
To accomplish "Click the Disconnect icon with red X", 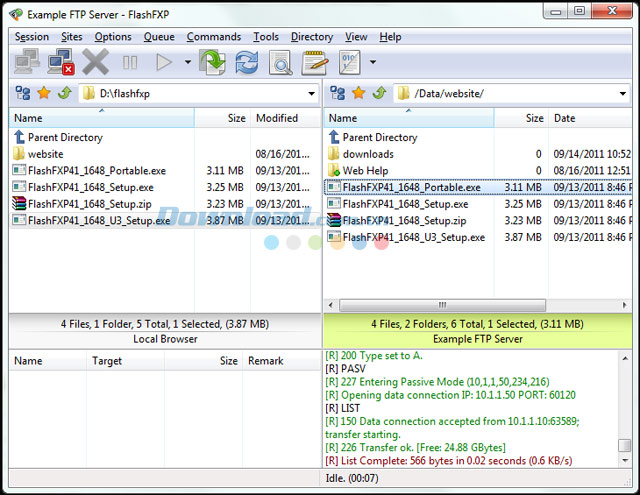I will [61, 63].
